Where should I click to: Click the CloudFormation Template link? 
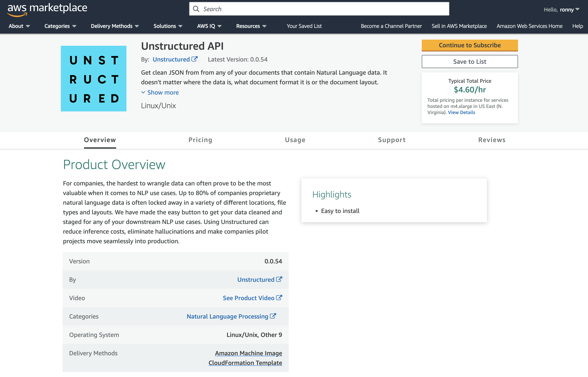(x=245, y=363)
